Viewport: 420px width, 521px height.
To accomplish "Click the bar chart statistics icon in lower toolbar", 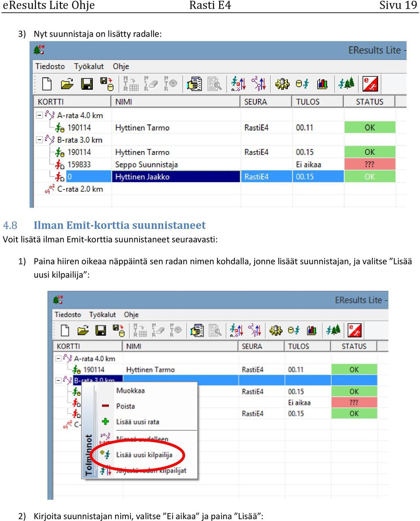I will [311, 330].
